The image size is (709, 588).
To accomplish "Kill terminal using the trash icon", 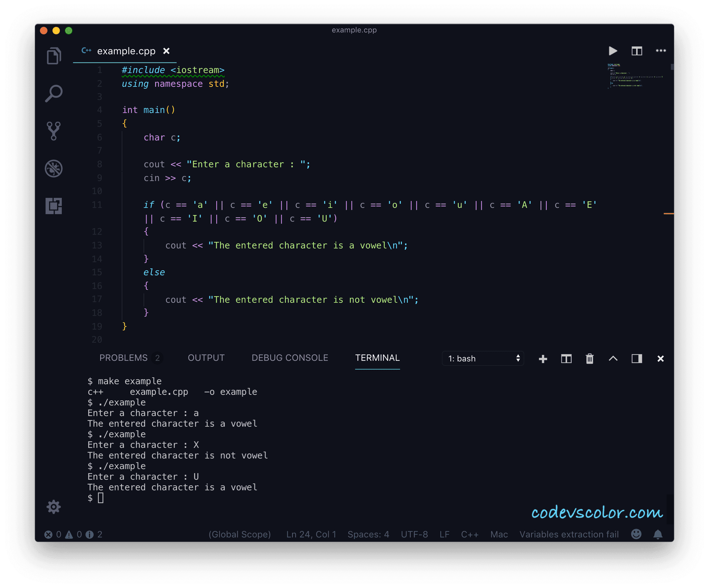I will point(589,359).
